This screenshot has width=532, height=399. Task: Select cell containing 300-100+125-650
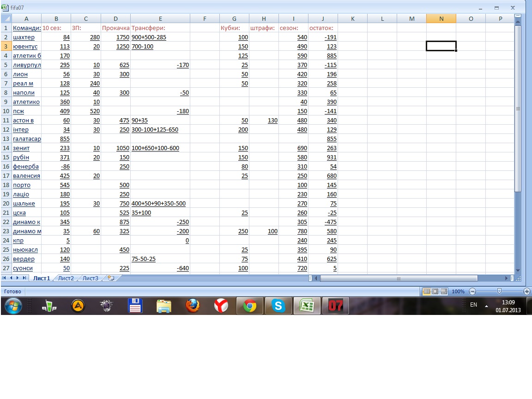tap(160, 130)
